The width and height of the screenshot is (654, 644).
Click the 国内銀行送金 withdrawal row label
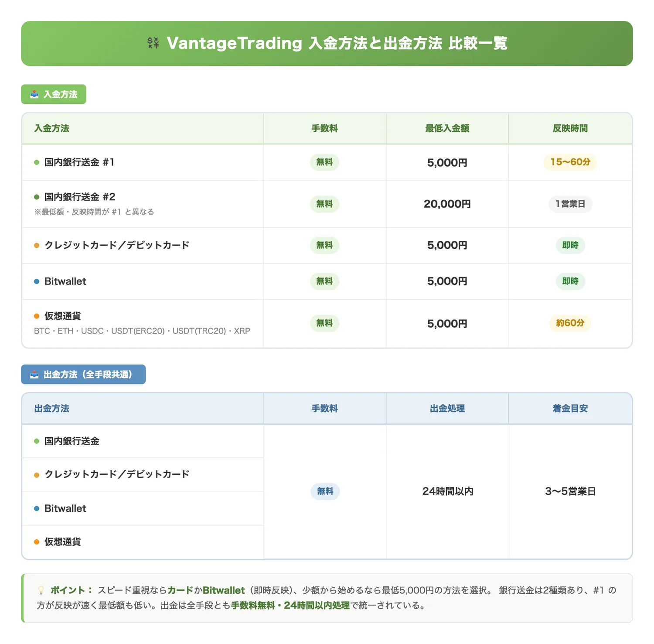point(72,441)
